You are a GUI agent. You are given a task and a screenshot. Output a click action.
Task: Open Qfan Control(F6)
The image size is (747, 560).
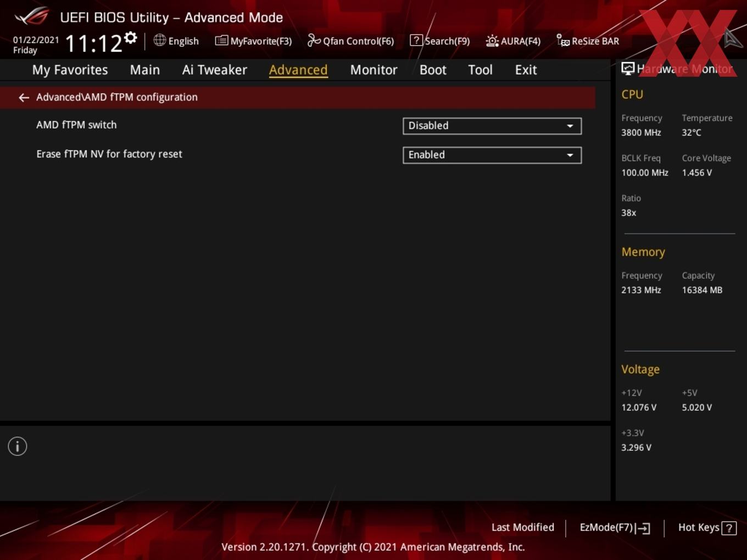point(350,41)
